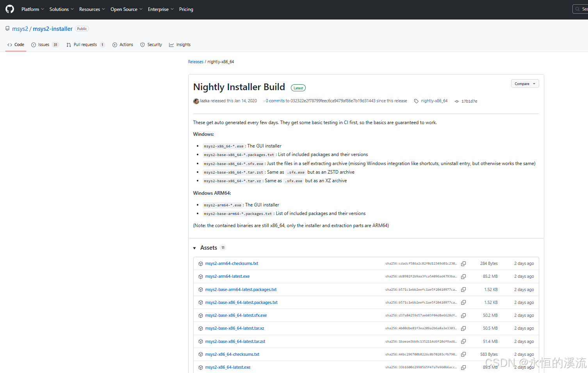Go to the Actions tab
Viewport: 588px width, 373px height.
[123, 45]
